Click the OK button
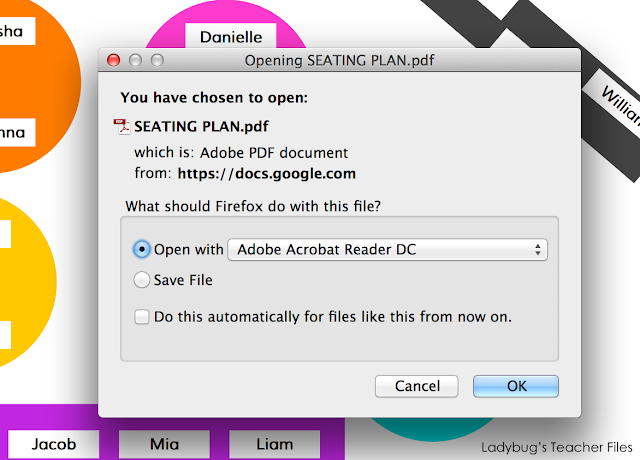This screenshot has height=460, width=640. pos(516,386)
